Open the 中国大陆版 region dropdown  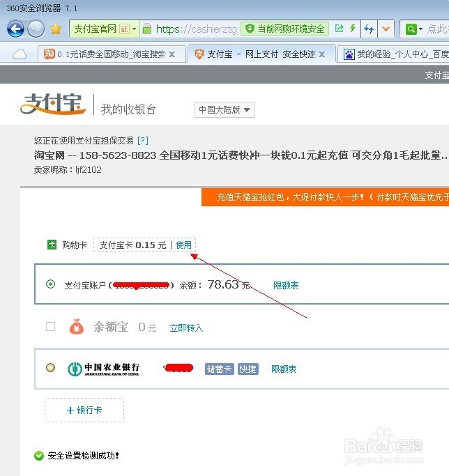[224, 109]
